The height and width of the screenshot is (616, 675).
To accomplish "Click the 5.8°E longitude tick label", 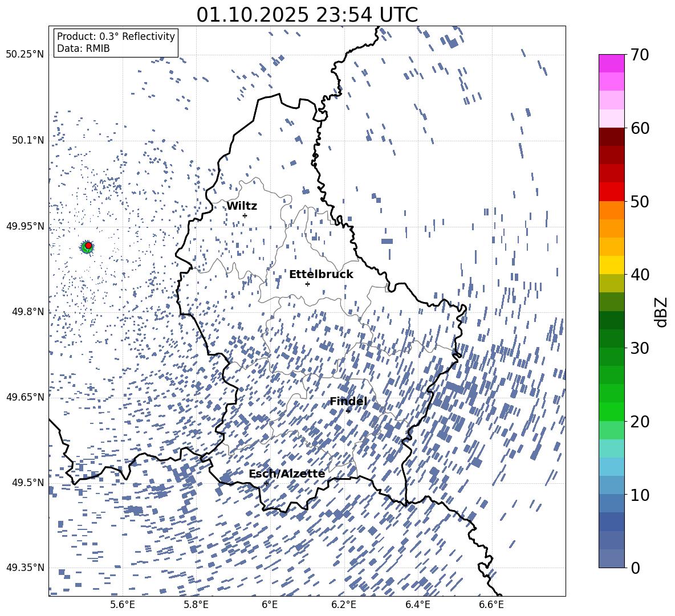I will click(196, 605).
